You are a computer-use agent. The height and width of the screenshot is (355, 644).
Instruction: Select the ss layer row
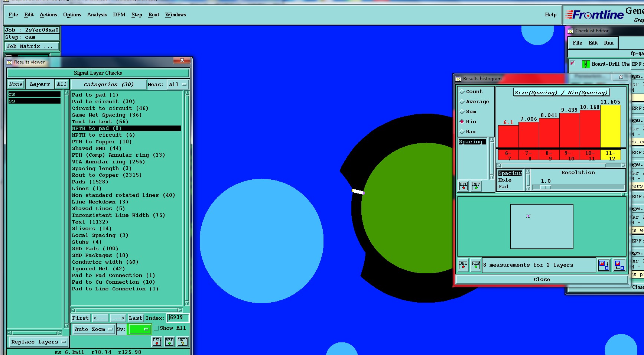[34, 101]
